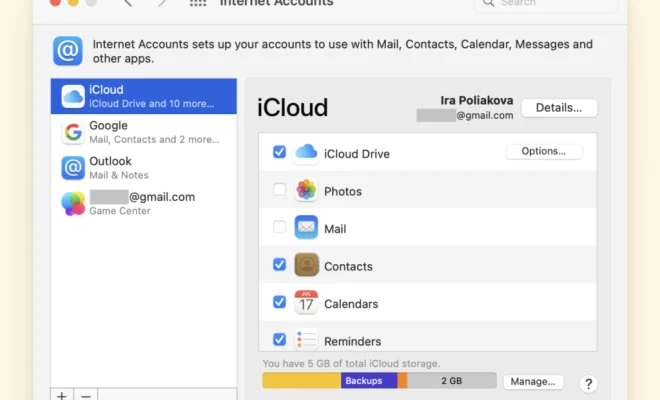The width and height of the screenshot is (660, 400).
Task: Uncheck the iCloud Drive checkbox
Action: 279,152
